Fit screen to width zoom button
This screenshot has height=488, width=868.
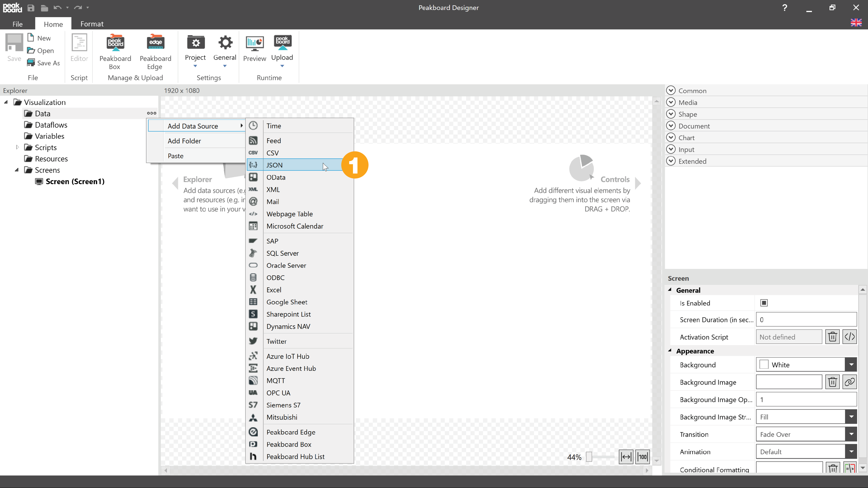pyautogui.click(x=626, y=457)
